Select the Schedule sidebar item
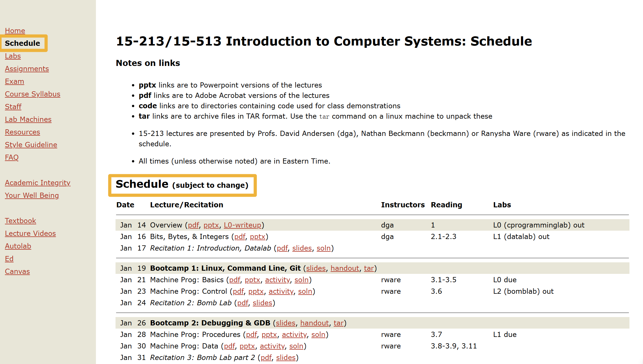The image size is (643, 364). point(22,43)
